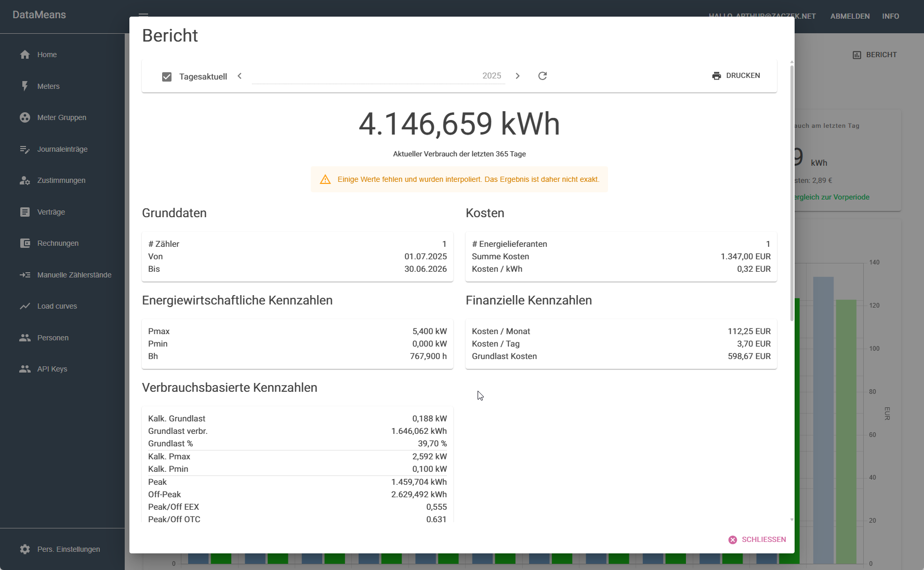
Task: Click the Von date 01.07.2025
Action: click(x=426, y=257)
